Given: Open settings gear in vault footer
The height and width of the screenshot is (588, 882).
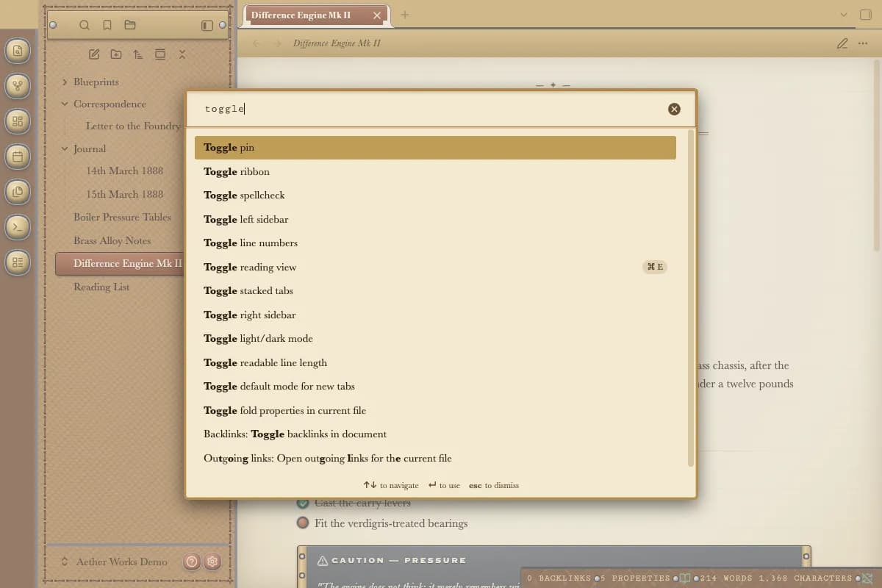Looking at the screenshot, I should (x=212, y=562).
